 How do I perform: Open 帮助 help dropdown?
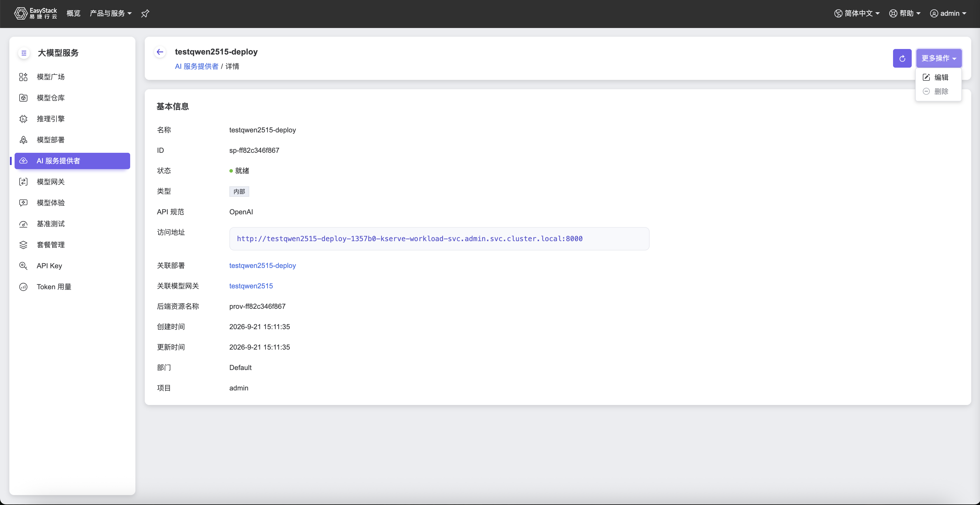click(905, 13)
